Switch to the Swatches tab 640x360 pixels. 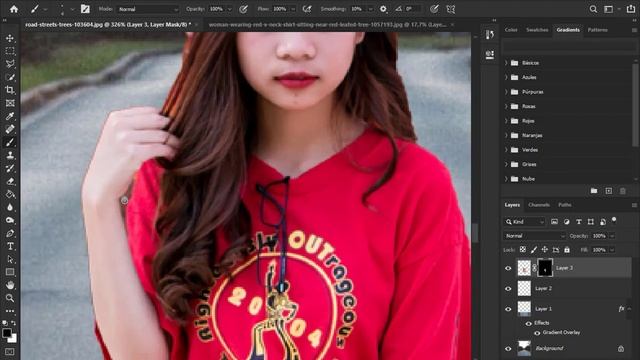coord(537,30)
